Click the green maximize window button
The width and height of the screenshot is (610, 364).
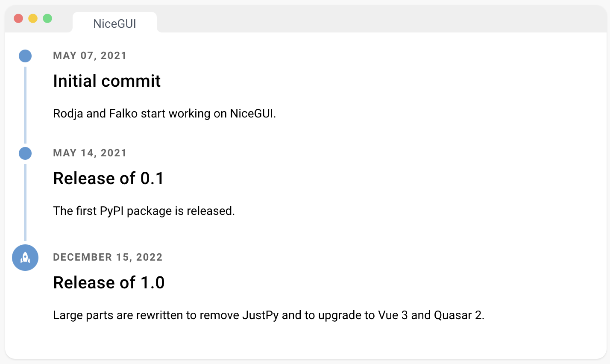(47, 18)
